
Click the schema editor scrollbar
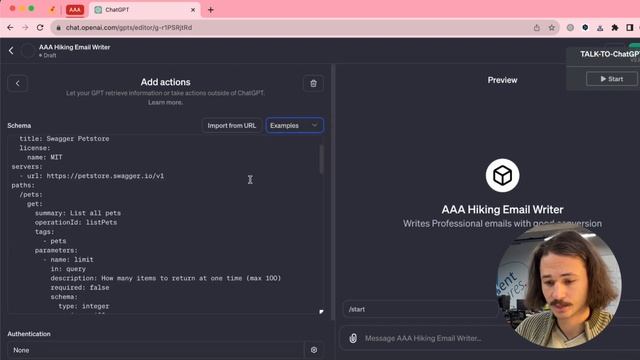322,159
